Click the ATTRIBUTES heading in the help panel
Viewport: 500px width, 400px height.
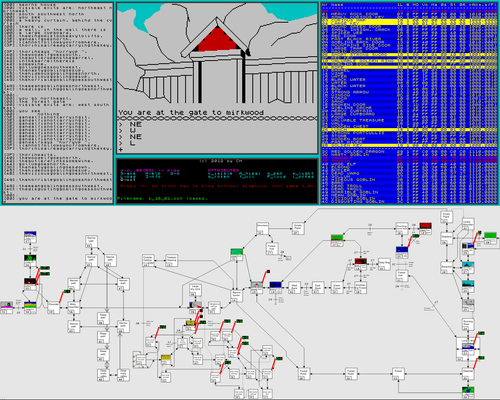click(x=223, y=170)
